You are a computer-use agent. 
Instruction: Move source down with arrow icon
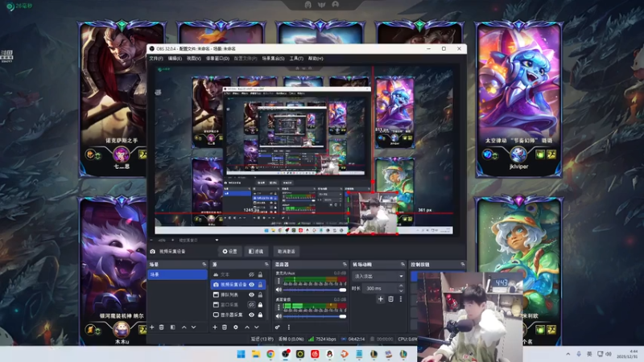(256, 327)
